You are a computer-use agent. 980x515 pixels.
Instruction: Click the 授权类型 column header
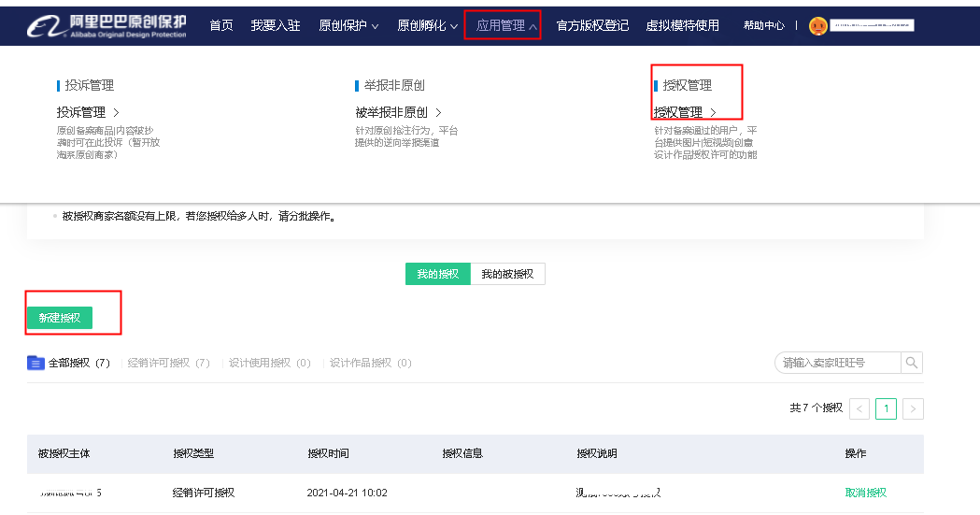point(193,453)
